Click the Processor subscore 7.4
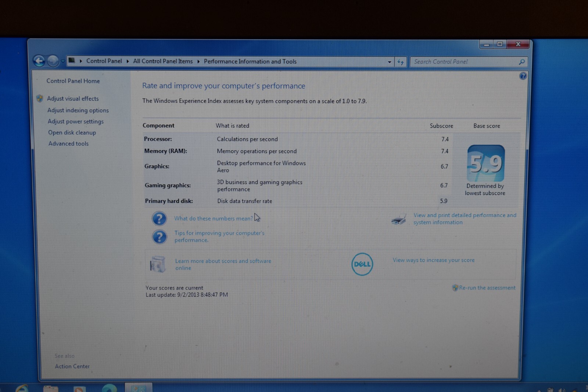The width and height of the screenshot is (588, 392). coord(445,139)
